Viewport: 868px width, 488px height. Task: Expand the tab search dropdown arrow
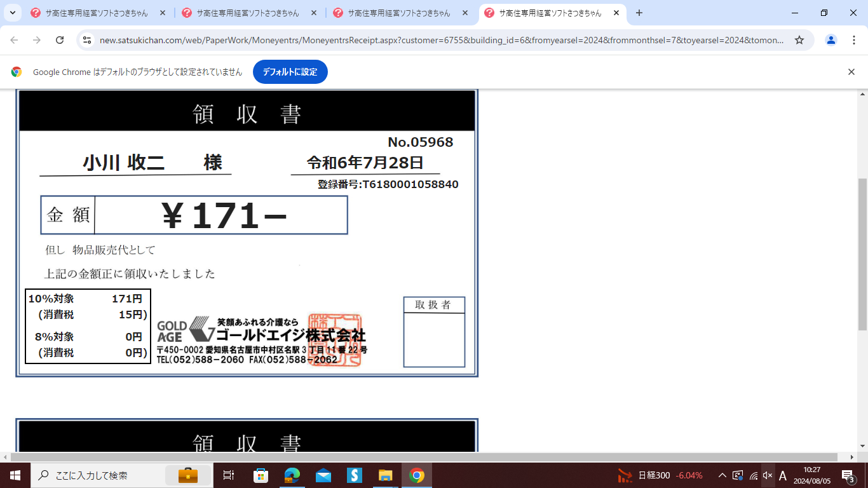point(12,13)
